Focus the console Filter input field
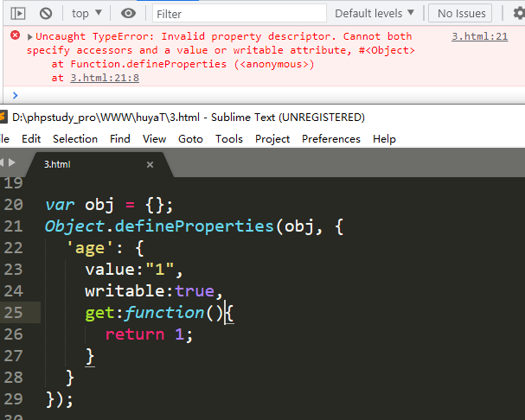The width and height of the screenshot is (525, 420). click(240, 13)
